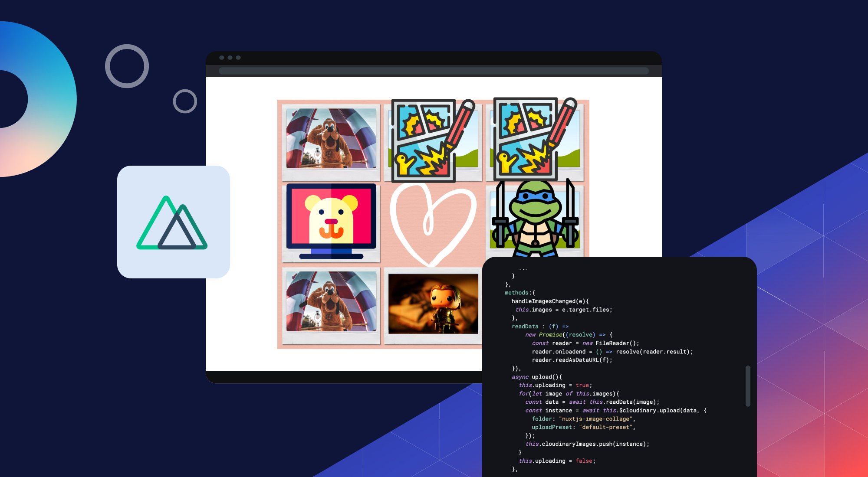Click the small gray ring icon
This screenshot has width=868, height=477.
[x=184, y=101]
